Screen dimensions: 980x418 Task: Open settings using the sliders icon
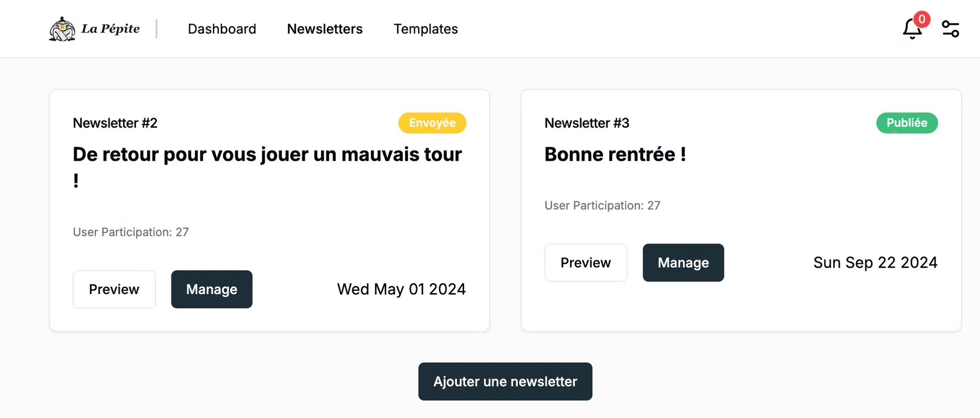[x=950, y=29]
